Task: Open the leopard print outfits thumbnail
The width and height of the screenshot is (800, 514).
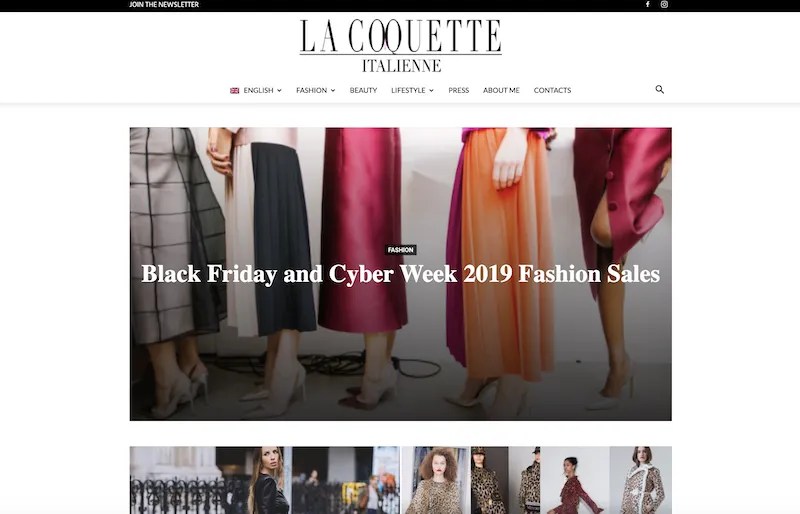Action: coord(537,480)
